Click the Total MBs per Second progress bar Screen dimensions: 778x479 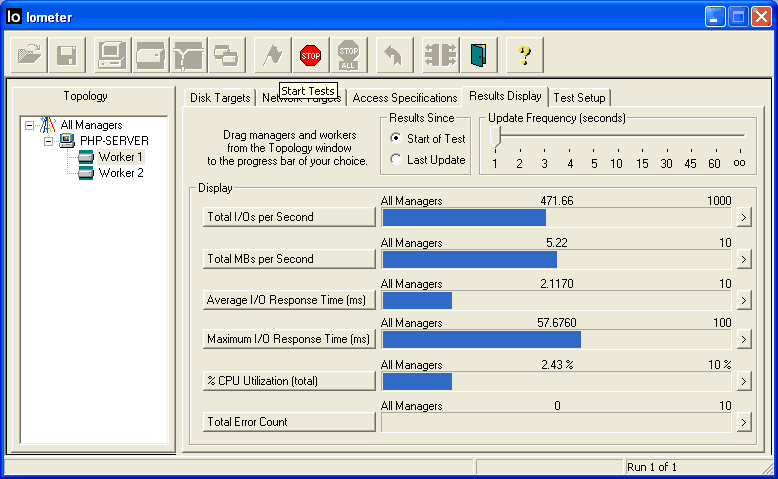pos(556,259)
